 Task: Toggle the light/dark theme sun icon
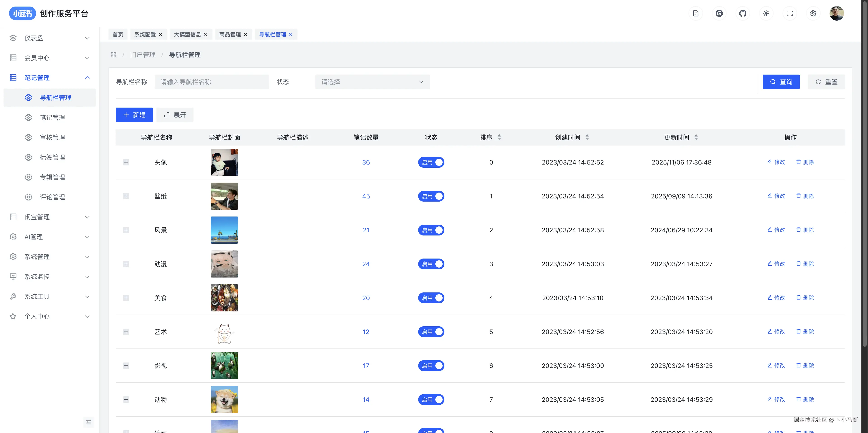(766, 14)
